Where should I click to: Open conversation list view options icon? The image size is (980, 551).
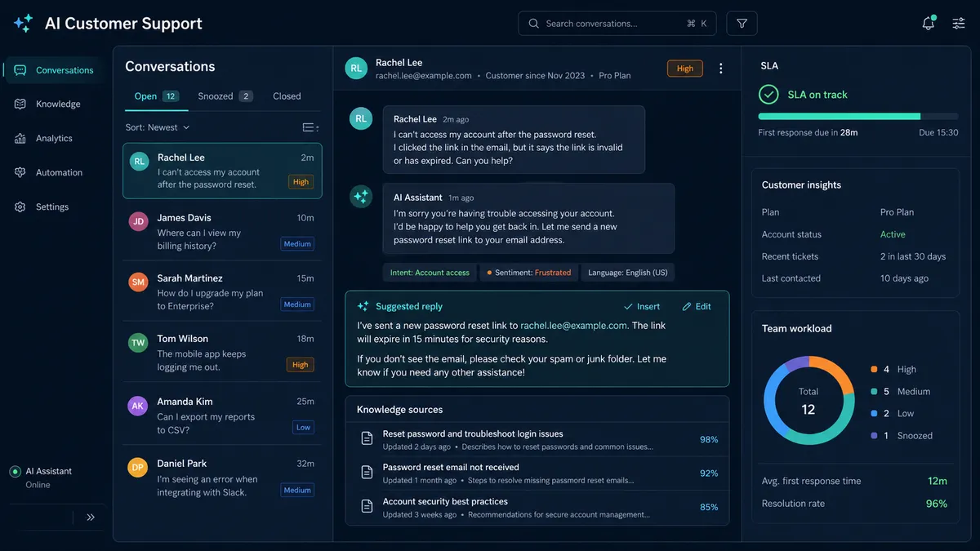pos(310,127)
